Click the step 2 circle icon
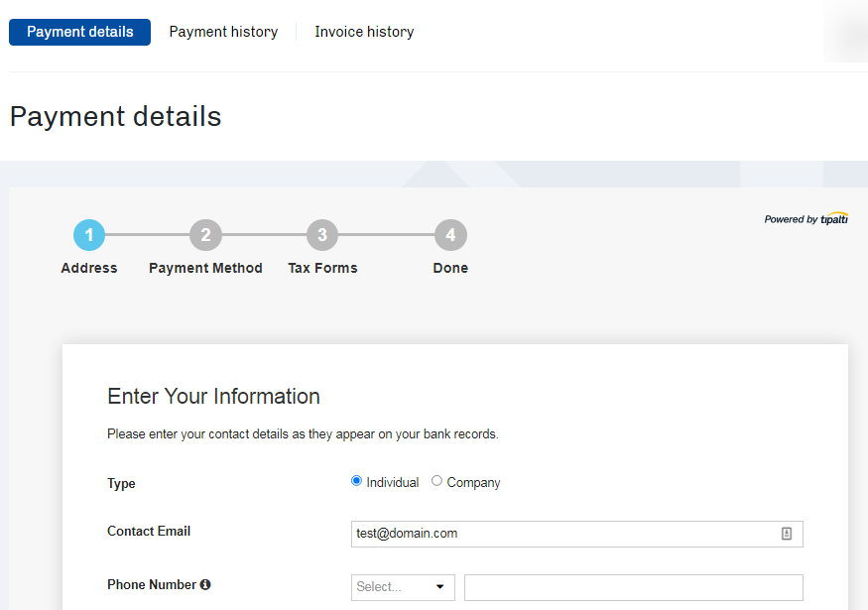 [205, 235]
